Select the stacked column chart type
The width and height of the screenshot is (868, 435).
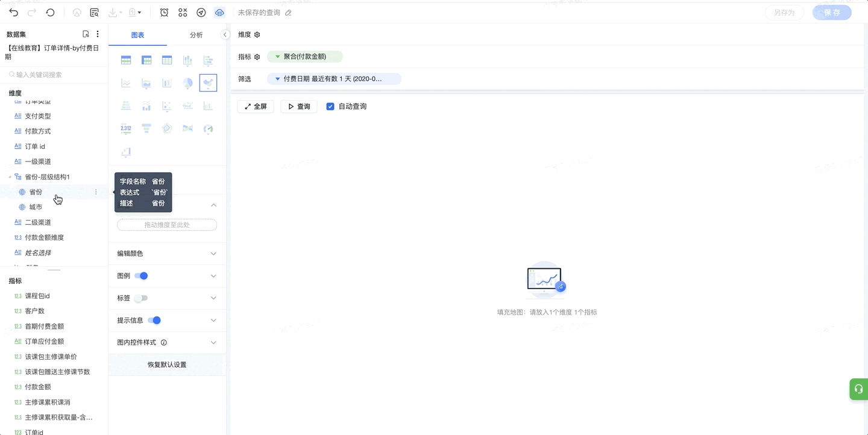tap(187, 60)
